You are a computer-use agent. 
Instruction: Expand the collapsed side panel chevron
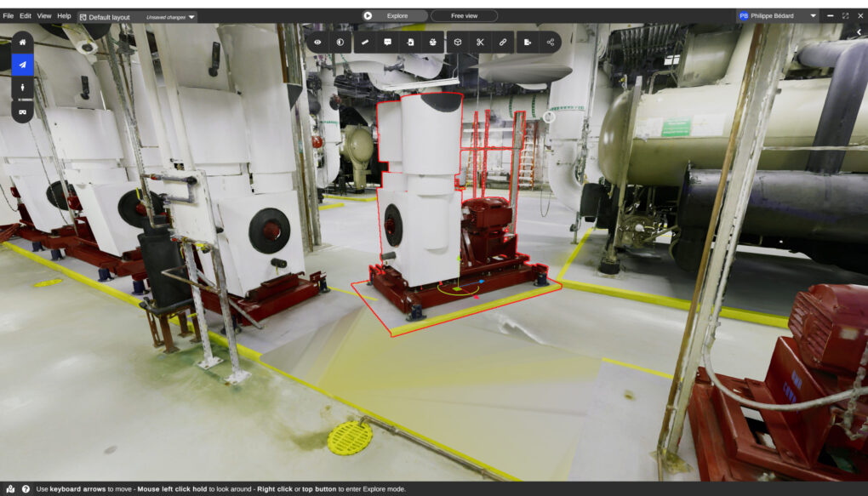pos(859,31)
